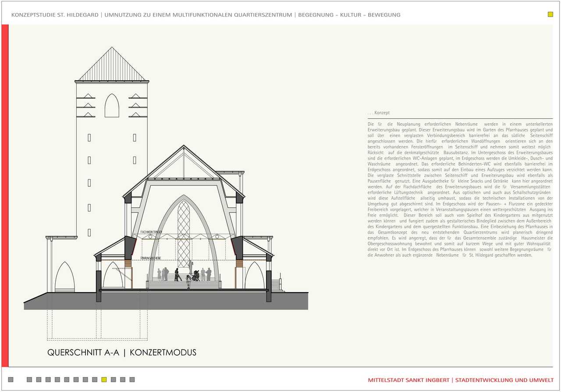Click the first square of the twelve-square indicator row
Screen dimensions: 561x392
click(29, 380)
